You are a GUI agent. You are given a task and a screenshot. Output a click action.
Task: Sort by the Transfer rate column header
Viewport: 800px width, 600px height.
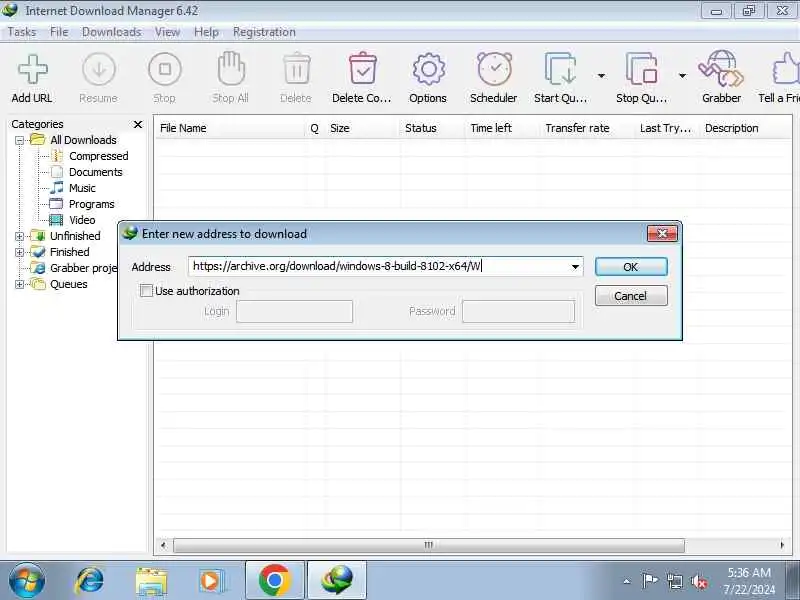(587, 128)
